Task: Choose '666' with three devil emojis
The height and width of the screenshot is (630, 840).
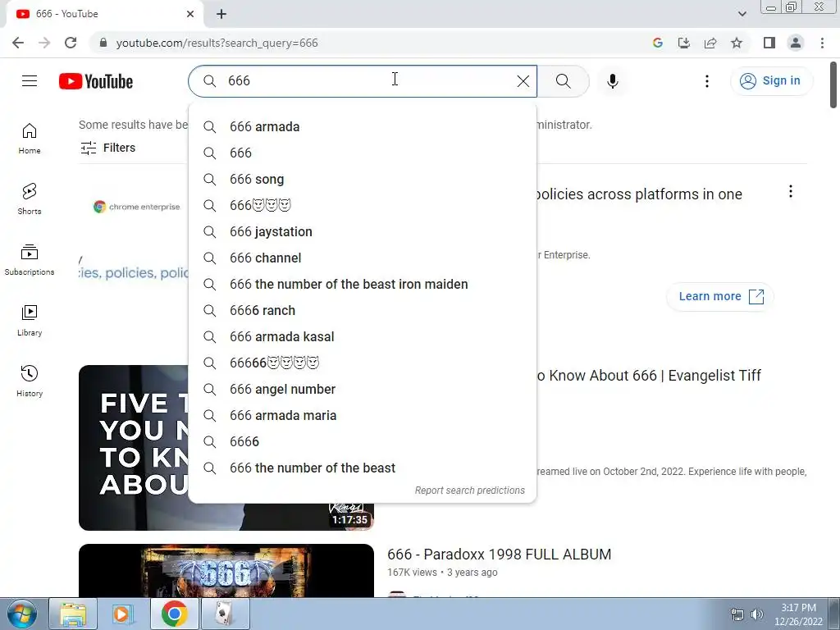Action: coord(363,205)
